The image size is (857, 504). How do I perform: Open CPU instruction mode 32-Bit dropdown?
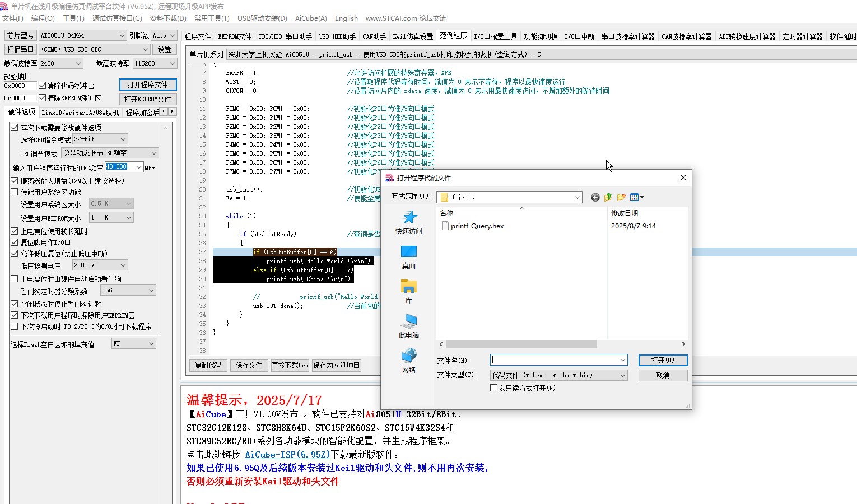(100, 139)
